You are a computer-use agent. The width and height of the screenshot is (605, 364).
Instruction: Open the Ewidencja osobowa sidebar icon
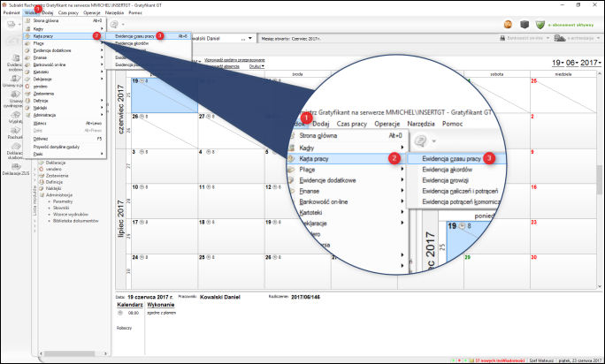coord(15,58)
